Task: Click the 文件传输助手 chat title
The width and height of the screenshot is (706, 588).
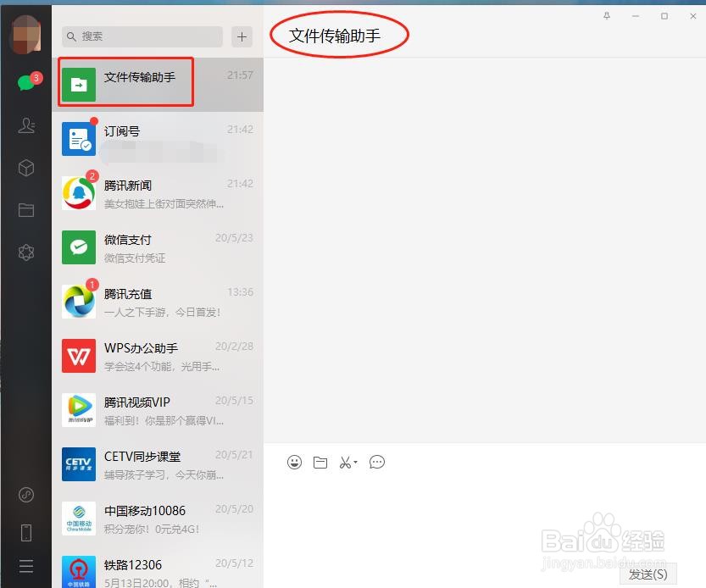Action: click(x=335, y=36)
